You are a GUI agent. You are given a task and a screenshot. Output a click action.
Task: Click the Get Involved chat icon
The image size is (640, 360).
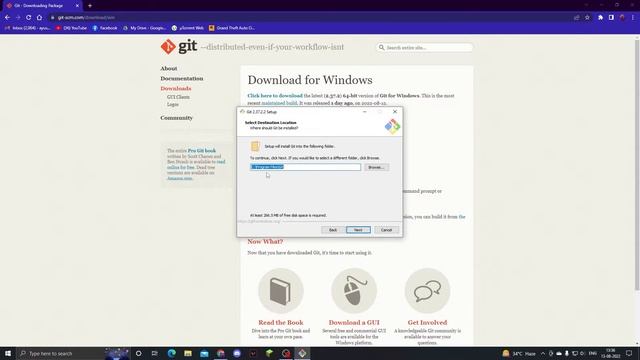click(x=427, y=291)
